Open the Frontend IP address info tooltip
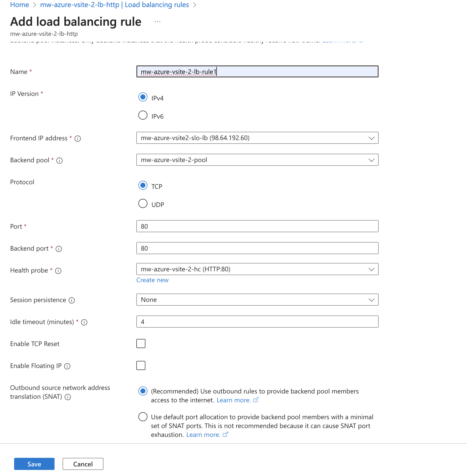 (78, 139)
